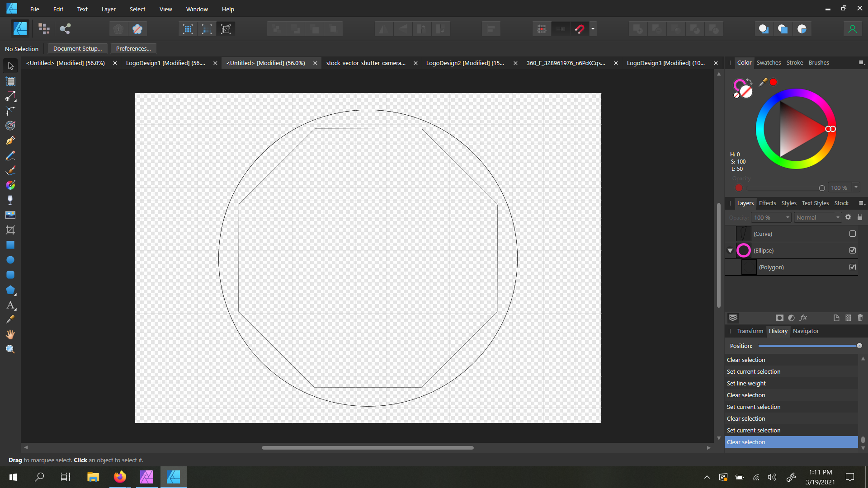Grab the Zoom tool
Screen dimensions: 868x488
click(10, 348)
